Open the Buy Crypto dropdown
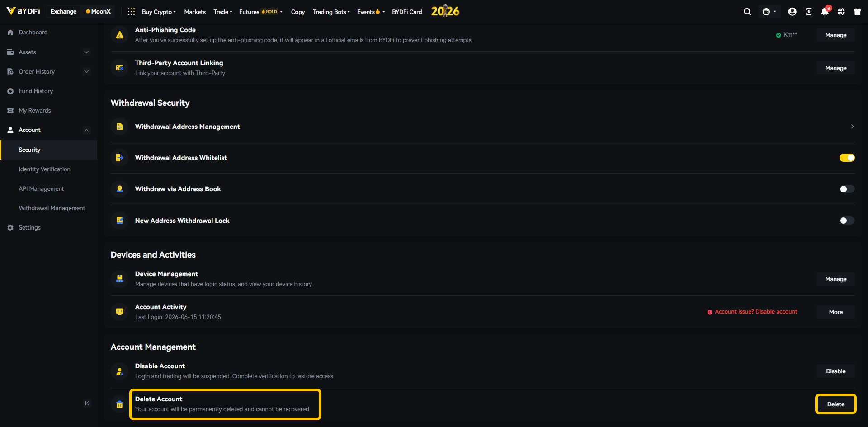The height and width of the screenshot is (427, 868). pyautogui.click(x=159, y=12)
